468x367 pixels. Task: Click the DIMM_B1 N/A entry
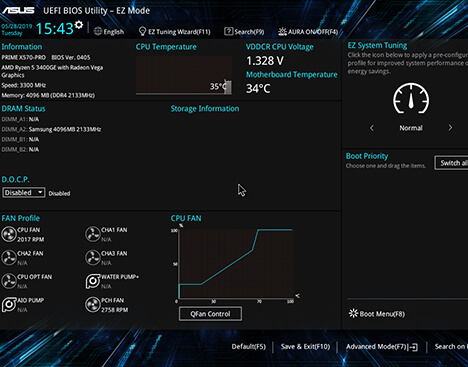click(20, 139)
